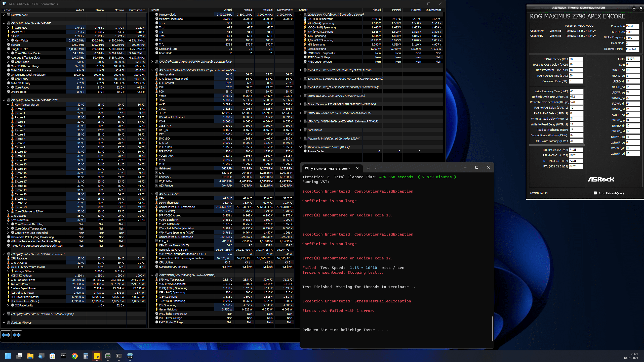Expand the Kern-Takte row
644x362 pixels.
click(x=8, y=40)
